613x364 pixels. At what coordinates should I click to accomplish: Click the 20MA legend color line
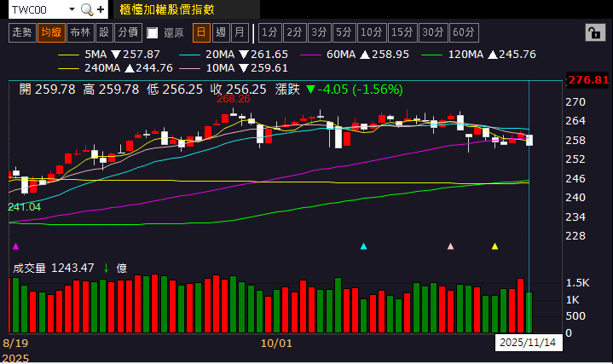tap(189, 55)
